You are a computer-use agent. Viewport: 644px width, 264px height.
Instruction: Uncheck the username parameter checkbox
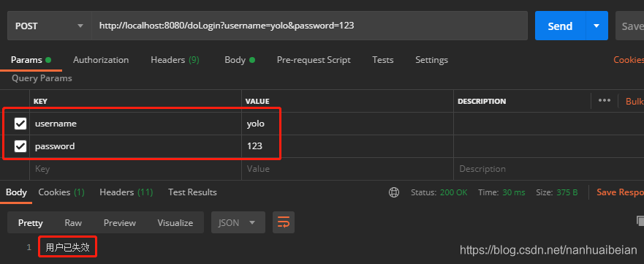coord(20,123)
